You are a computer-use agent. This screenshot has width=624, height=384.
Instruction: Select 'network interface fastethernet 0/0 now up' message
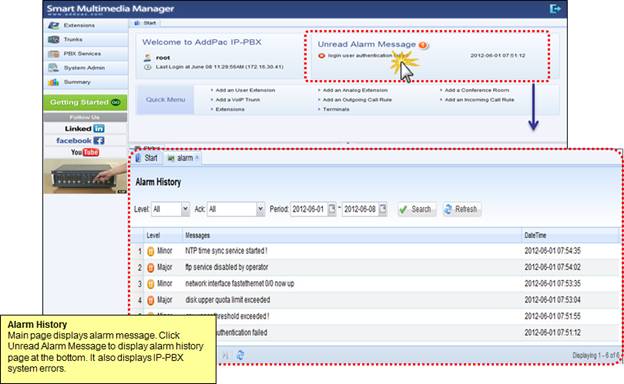point(240,284)
